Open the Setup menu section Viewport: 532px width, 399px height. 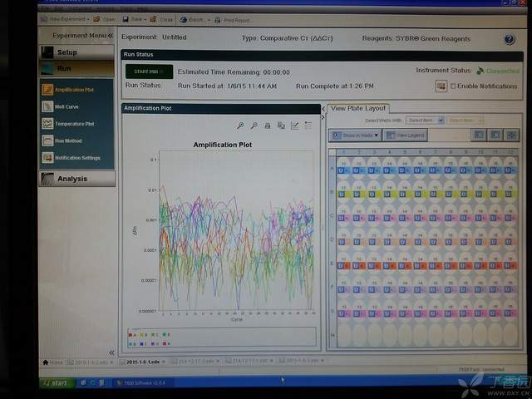[x=76, y=52]
